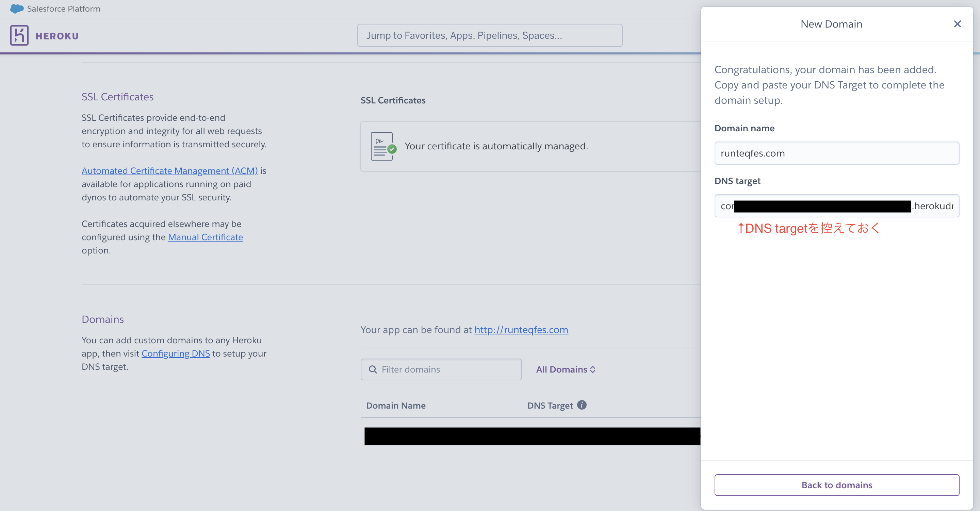
Task: Click the DNS Target column header
Action: click(550, 406)
